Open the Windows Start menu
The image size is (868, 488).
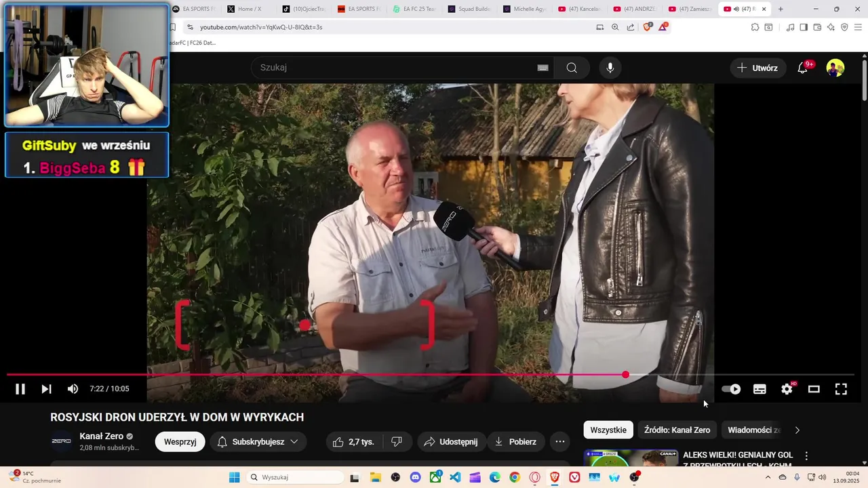[234, 477]
